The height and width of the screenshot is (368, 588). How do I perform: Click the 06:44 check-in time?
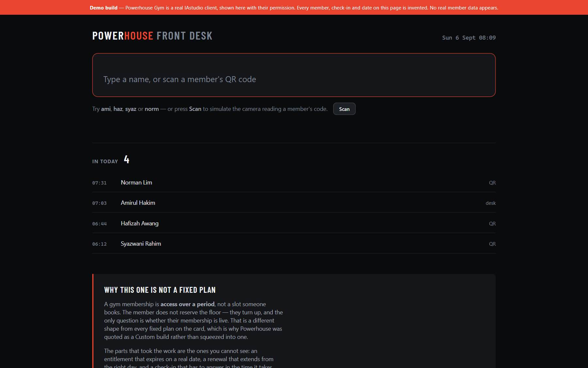(x=99, y=224)
